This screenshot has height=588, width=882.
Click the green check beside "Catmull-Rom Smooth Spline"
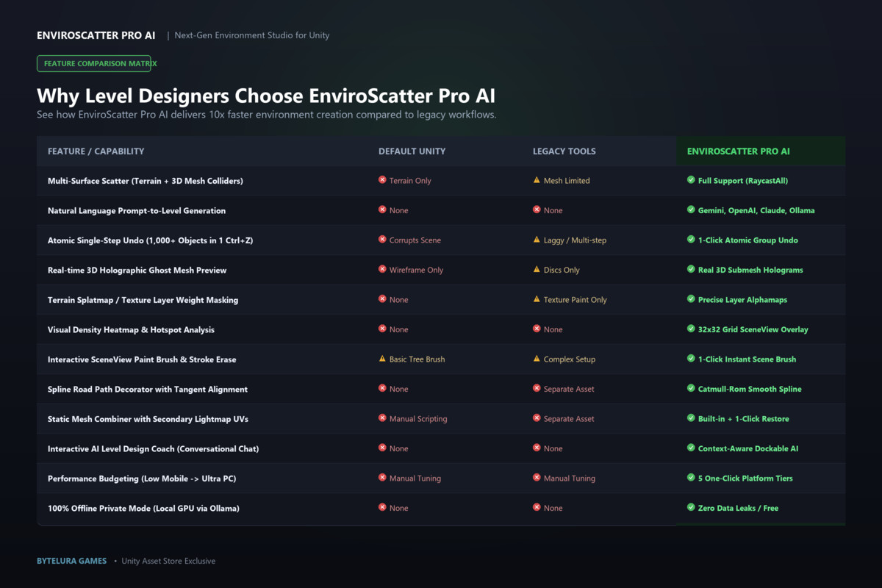coord(691,388)
